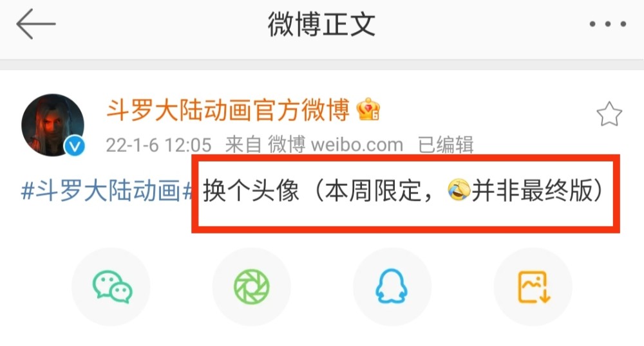Screen dimensions: 644x346
Task: Tap the blue verified V badge
Action: click(x=75, y=146)
